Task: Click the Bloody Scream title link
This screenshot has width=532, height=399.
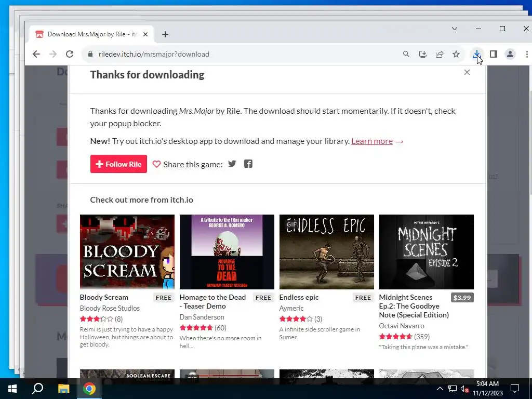Action: click(x=104, y=297)
